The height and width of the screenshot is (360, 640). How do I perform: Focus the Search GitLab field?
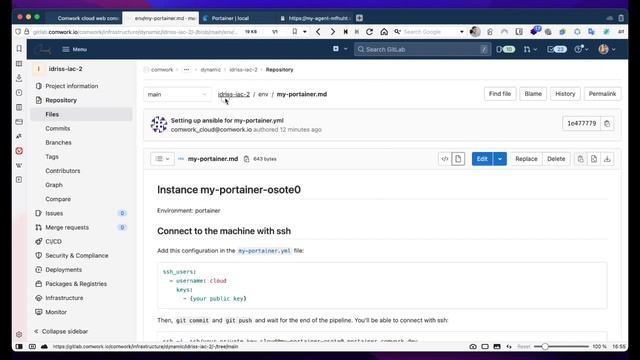click(422, 49)
